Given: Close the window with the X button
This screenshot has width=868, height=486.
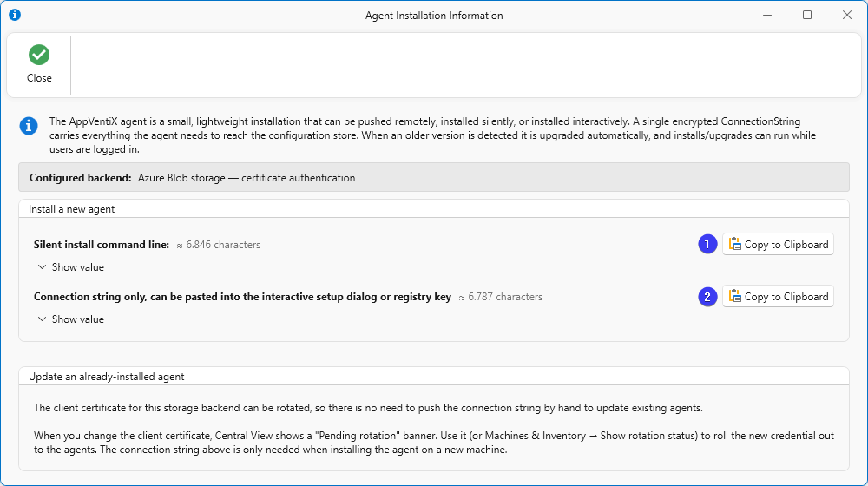Looking at the screenshot, I should 847,15.
